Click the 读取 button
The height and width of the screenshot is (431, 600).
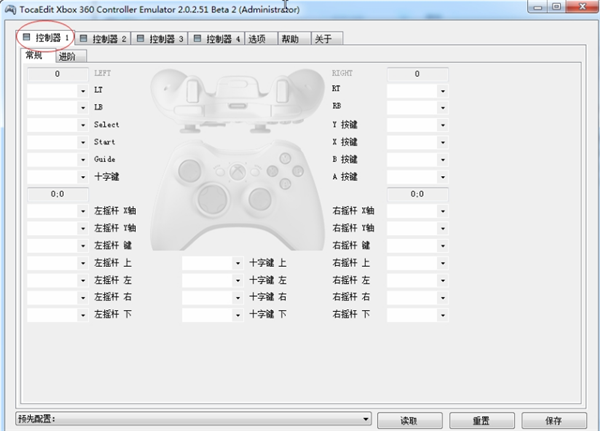410,421
